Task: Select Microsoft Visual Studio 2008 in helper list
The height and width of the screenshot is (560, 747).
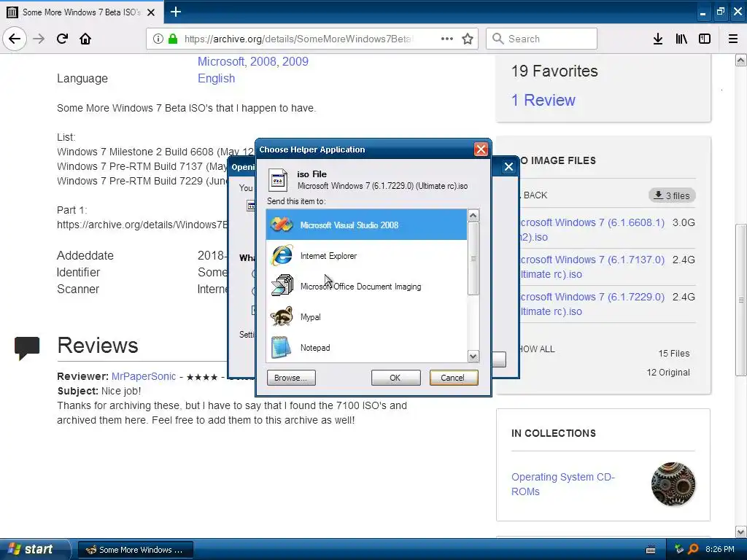Action: 366,225
